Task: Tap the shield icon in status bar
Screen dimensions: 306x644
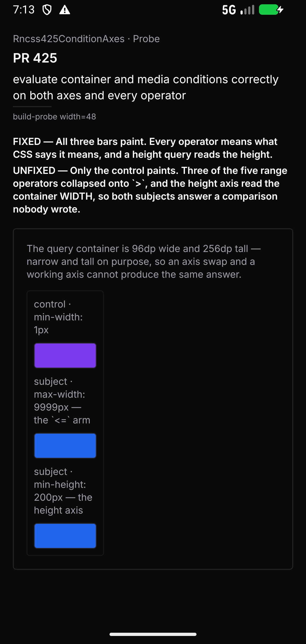Action: [47, 10]
